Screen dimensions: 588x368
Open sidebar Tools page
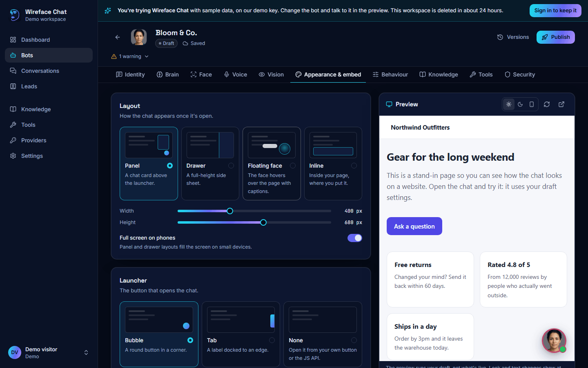pos(49,125)
